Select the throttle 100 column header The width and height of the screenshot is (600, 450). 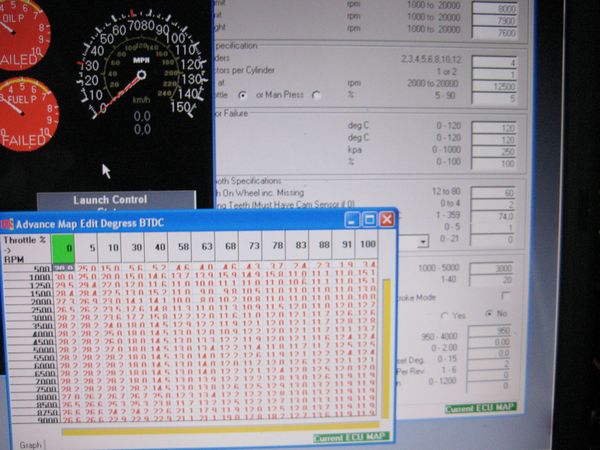tap(367, 244)
